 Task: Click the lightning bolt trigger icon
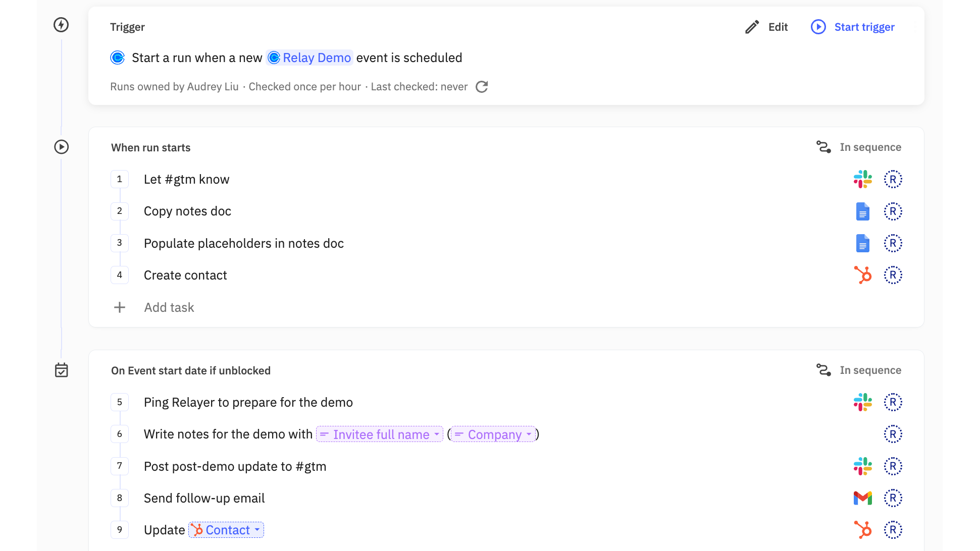tap(61, 25)
